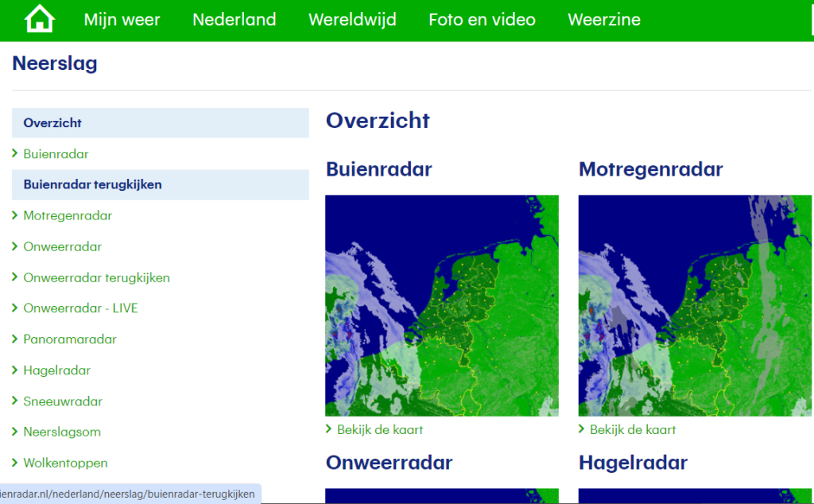The width and height of the screenshot is (814, 504).
Task: Open the Mijn weer menu
Action: 122,20
